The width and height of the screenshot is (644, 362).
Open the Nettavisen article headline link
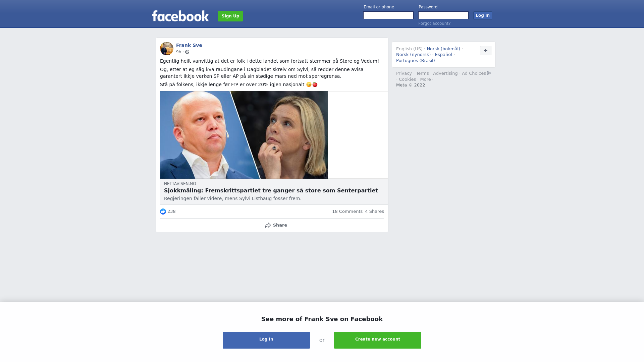(271, 191)
